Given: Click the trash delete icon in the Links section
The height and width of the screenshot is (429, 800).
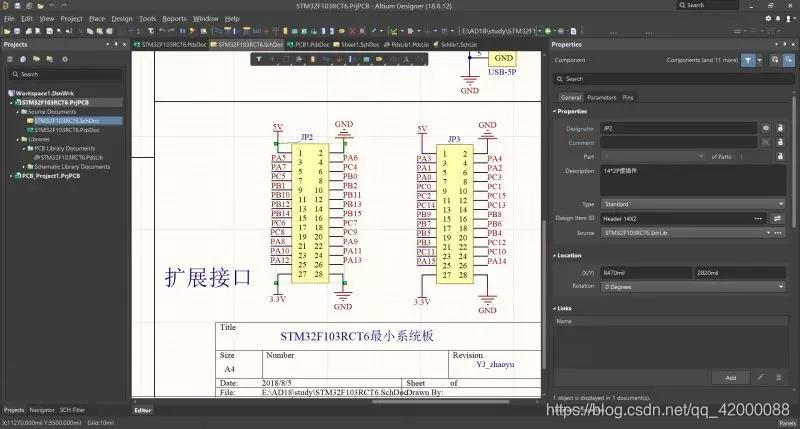Looking at the screenshot, I should pos(779,377).
